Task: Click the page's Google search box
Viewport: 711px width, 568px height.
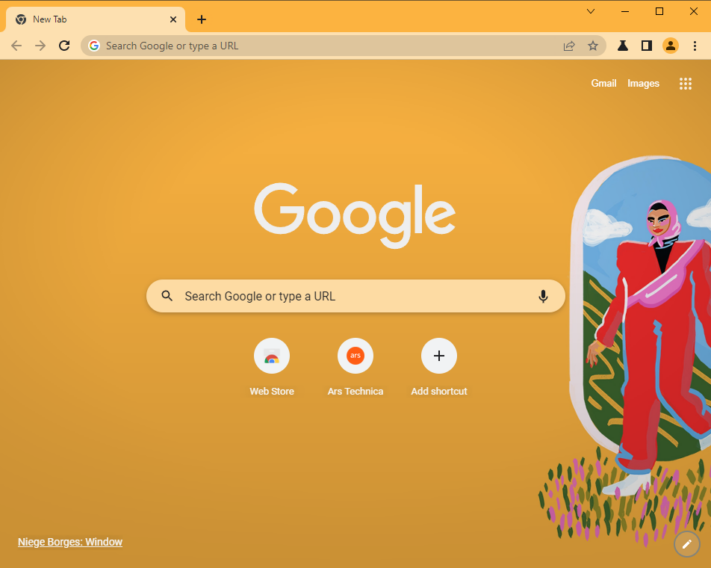Action: pos(356,296)
